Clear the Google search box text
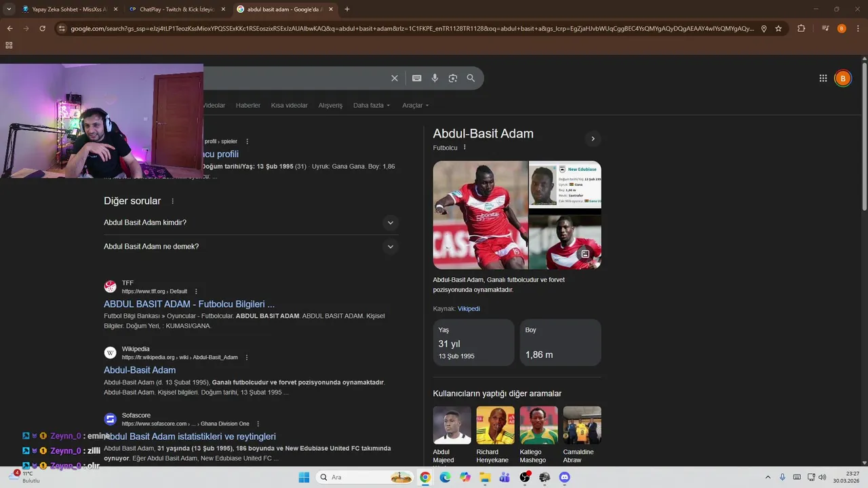Viewport: 868px width, 488px height. [395, 78]
